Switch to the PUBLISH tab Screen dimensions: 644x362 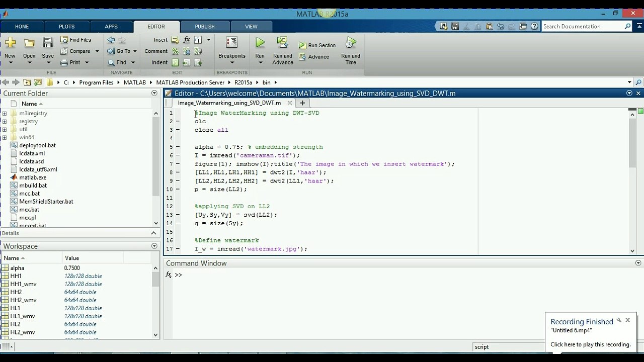click(204, 27)
